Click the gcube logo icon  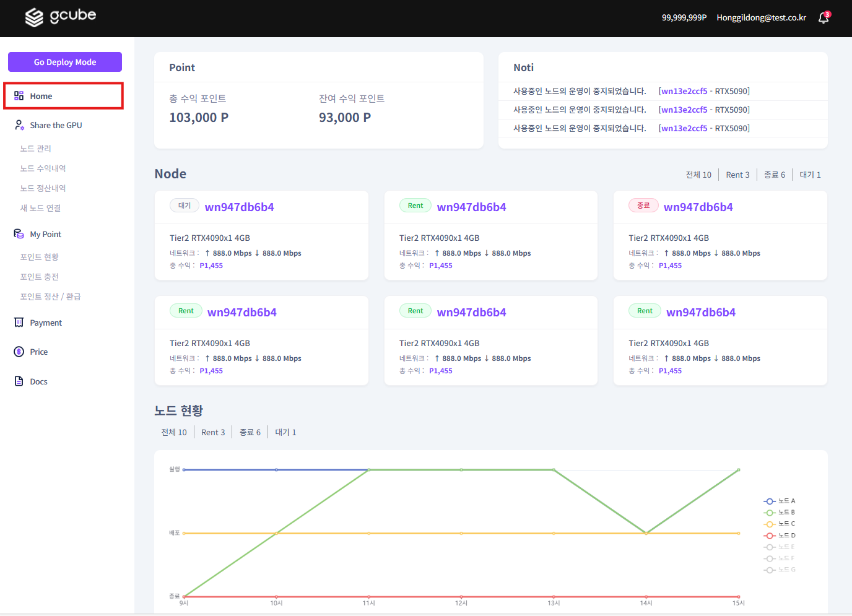pyautogui.click(x=34, y=17)
